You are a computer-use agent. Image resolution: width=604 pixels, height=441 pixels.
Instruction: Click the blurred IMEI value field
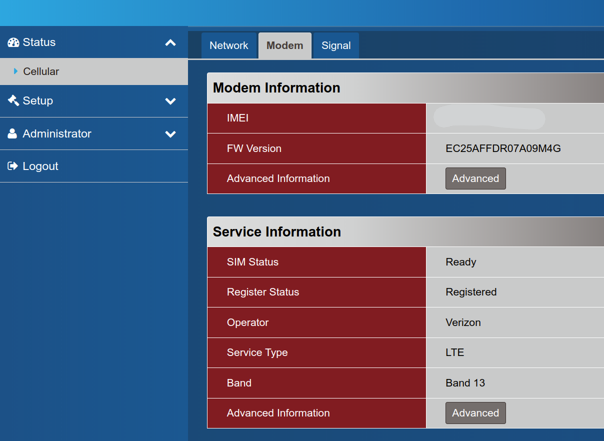(489, 117)
